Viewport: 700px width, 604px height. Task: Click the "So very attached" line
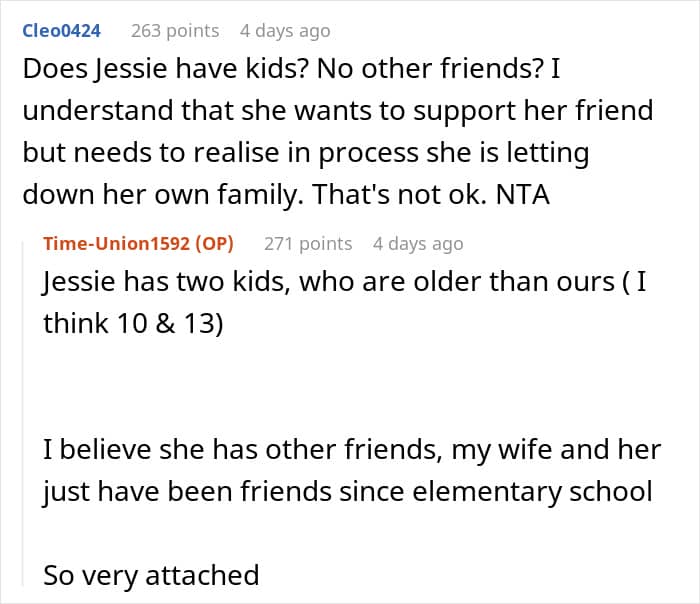click(151, 575)
